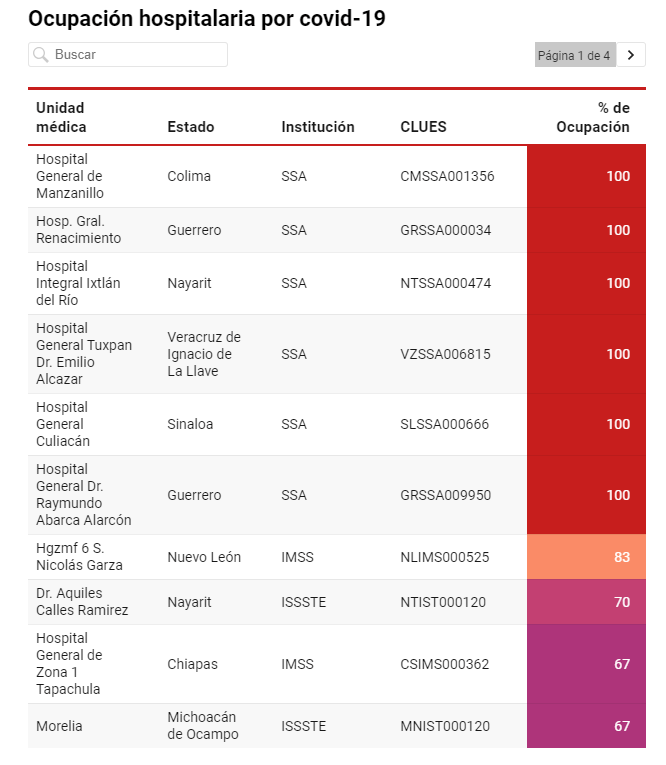Sort by Institución column header
666x765 pixels.
[318, 127]
